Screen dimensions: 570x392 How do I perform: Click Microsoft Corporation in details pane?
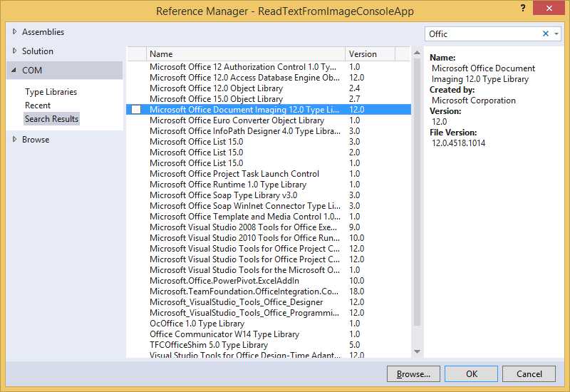point(474,100)
